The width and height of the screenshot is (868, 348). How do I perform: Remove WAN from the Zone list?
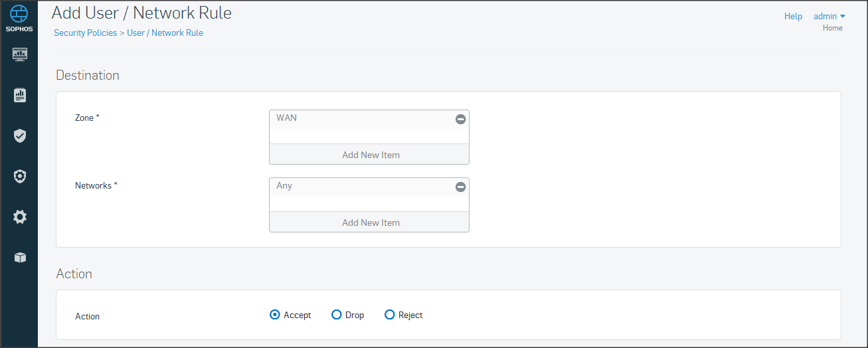tap(460, 119)
